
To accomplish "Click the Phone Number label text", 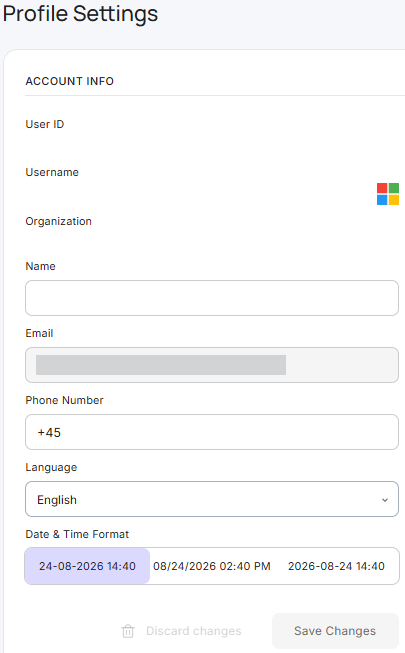I will (x=64, y=400).
